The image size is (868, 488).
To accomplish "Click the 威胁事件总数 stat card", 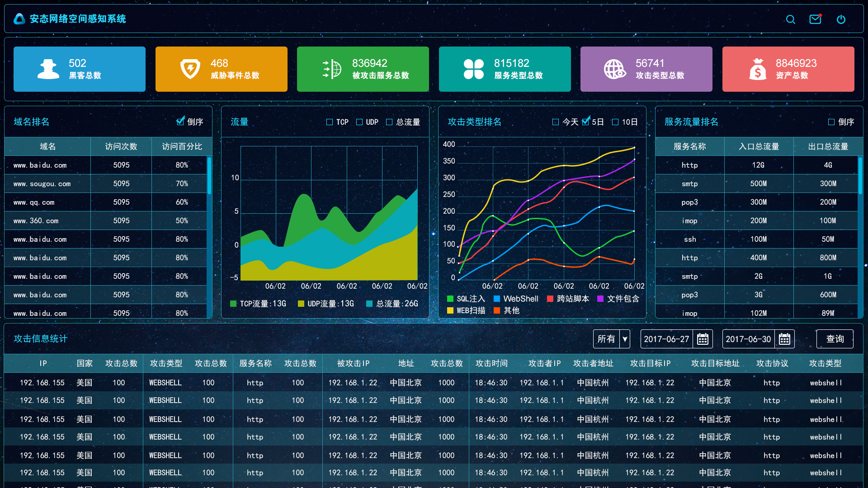I will tap(222, 69).
